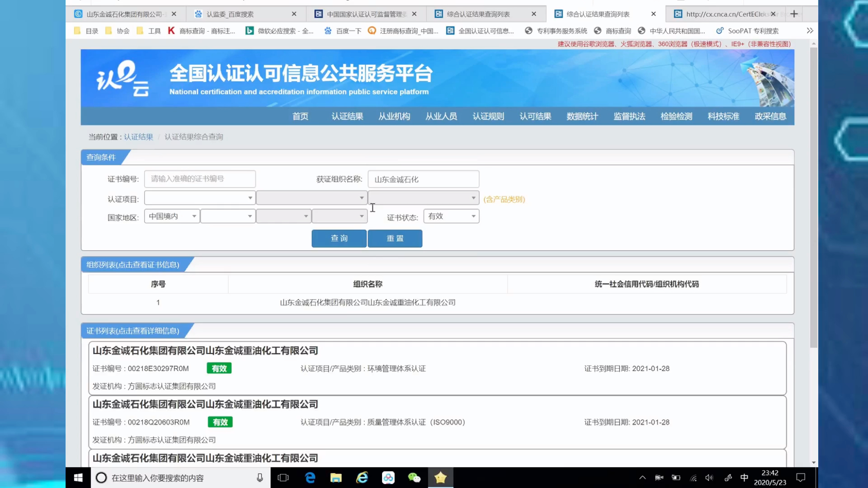Show hidden system tray icons

[x=642, y=478]
